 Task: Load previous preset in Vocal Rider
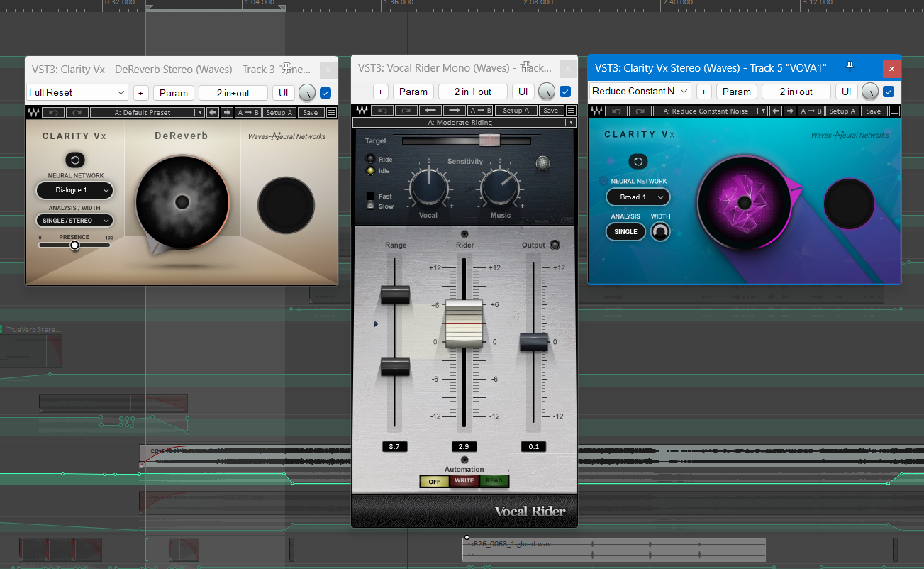(430, 110)
